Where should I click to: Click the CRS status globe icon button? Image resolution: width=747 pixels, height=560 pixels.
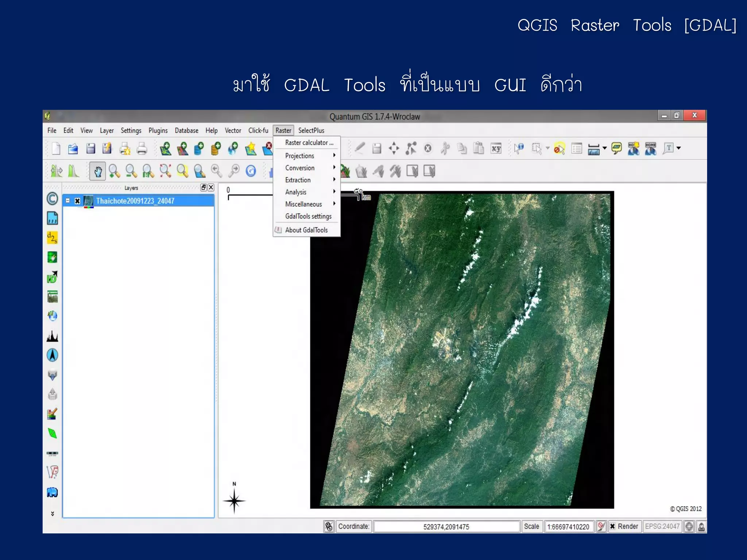689,526
